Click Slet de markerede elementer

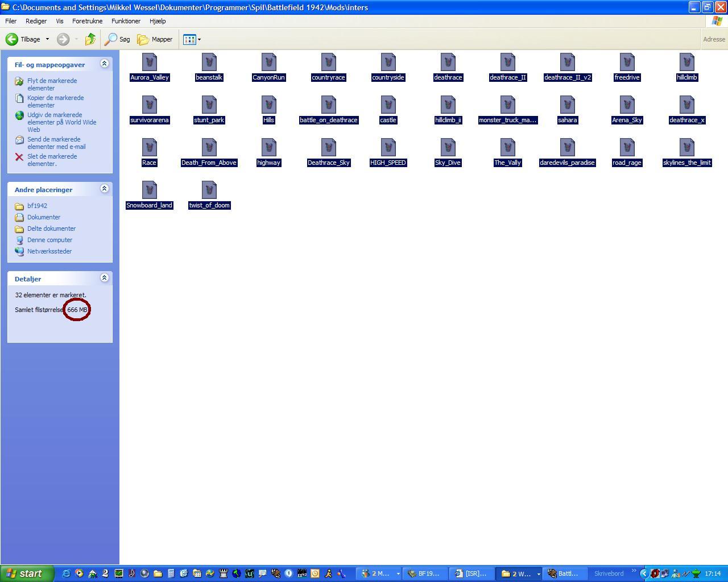pos(52,160)
